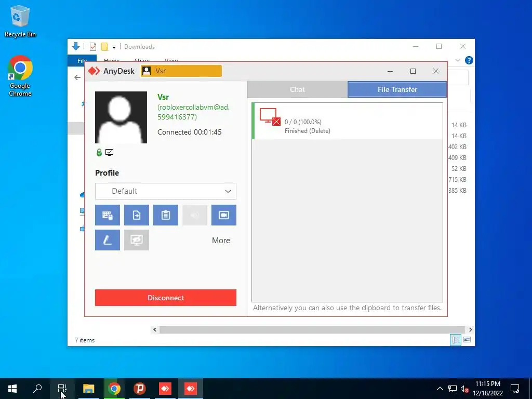This screenshot has height=399, width=532.
Task: Click the muted speaker tray icon
Action: pyautogui.click(x=464, y=389)
